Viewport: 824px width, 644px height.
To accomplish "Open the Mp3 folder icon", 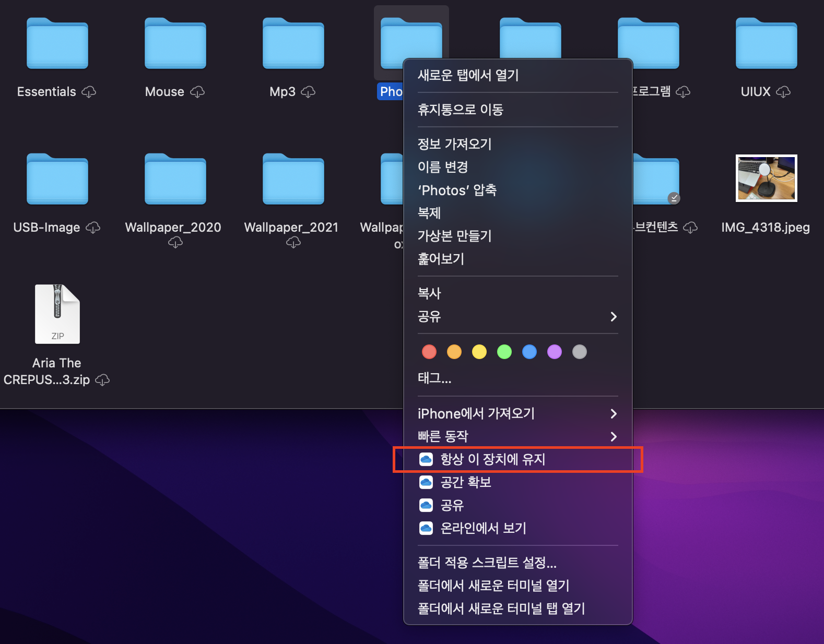I will pos(293,43).
